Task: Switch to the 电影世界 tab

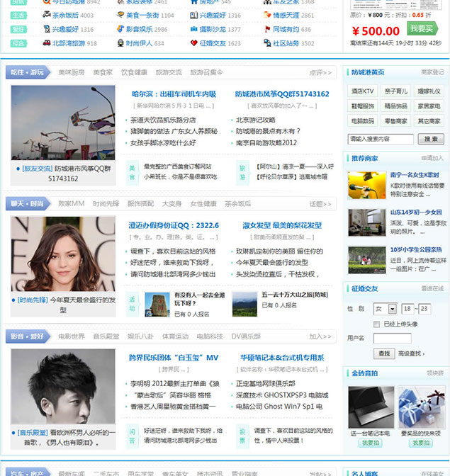Action: [x=71, y=336]
